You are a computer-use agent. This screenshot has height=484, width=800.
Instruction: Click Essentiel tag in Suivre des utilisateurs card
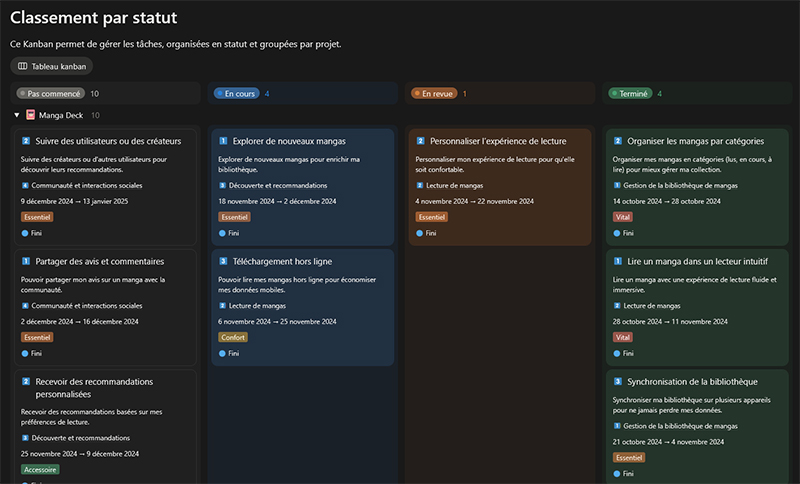[x=37, y=217]
